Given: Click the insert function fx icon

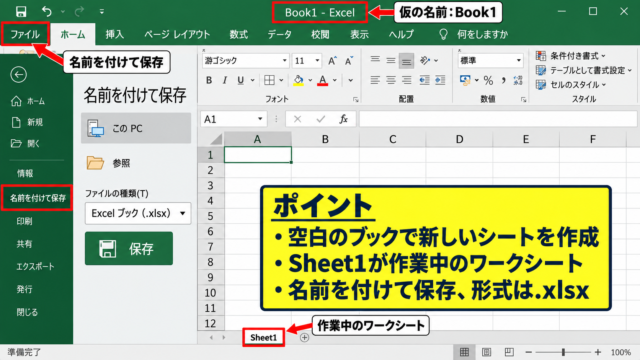Looking at the screenshot, I should pos(344,119).
